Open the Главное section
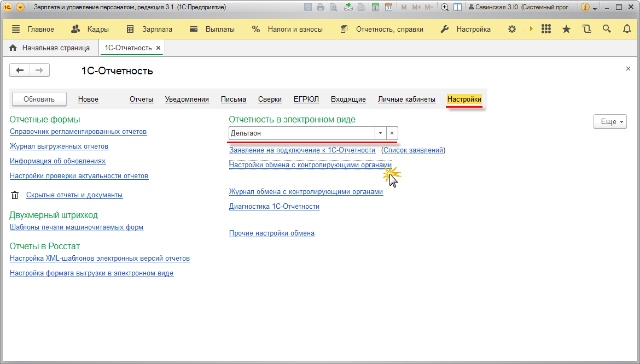640x364 pixels. tap(41, 30)
